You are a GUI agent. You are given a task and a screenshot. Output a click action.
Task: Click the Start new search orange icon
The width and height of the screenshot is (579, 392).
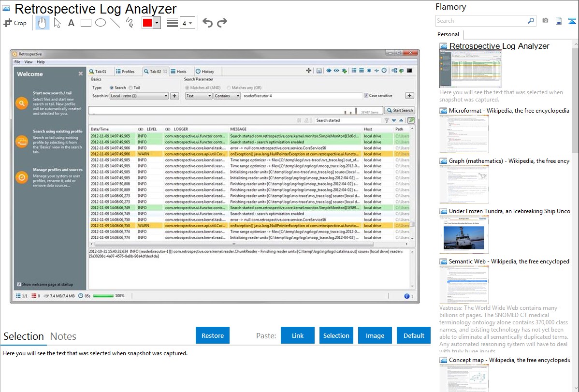(x=22, y=103)
